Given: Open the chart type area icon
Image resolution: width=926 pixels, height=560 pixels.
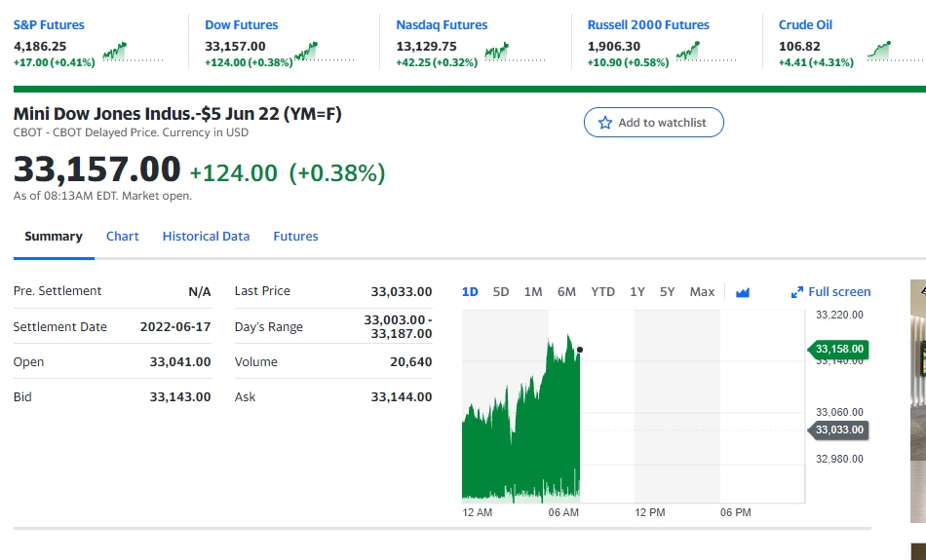Looking at the screenshot, I should [743, 292].
